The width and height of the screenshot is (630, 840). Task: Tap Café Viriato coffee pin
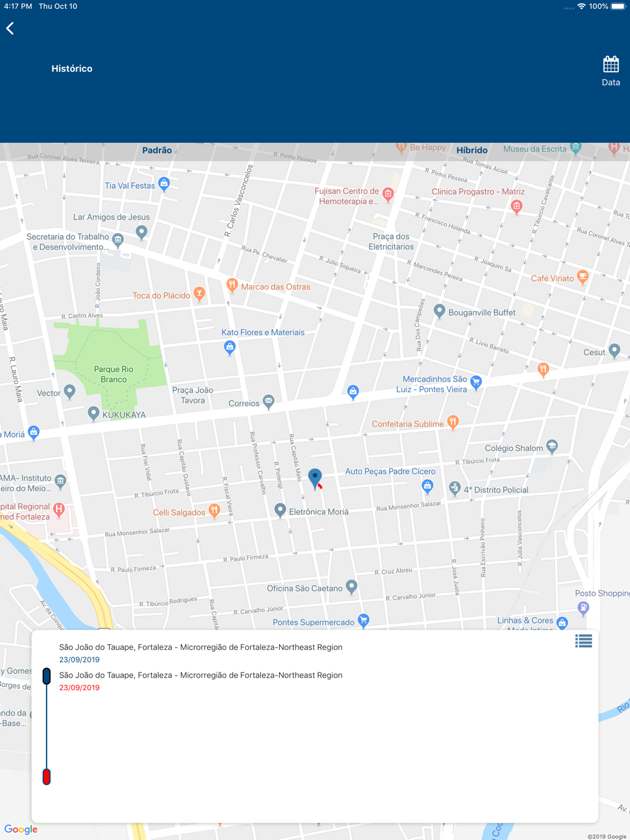583,277
